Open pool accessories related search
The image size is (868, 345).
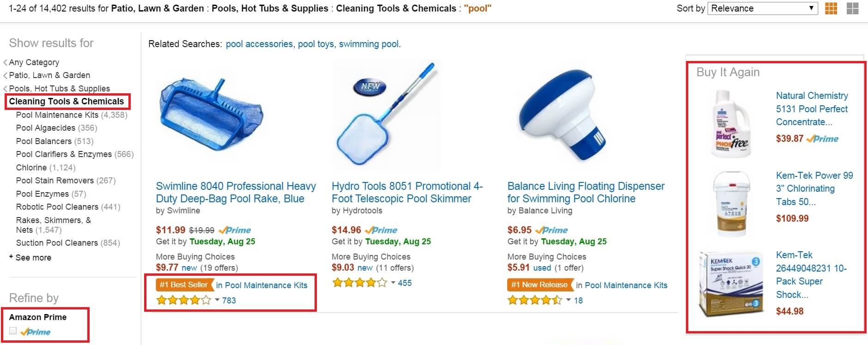[259, 44]
